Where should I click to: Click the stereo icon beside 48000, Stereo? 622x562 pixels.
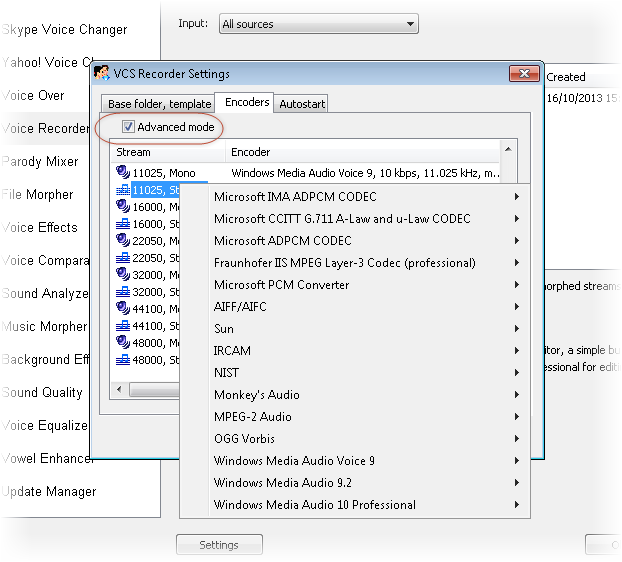click(x=123, y=360)
